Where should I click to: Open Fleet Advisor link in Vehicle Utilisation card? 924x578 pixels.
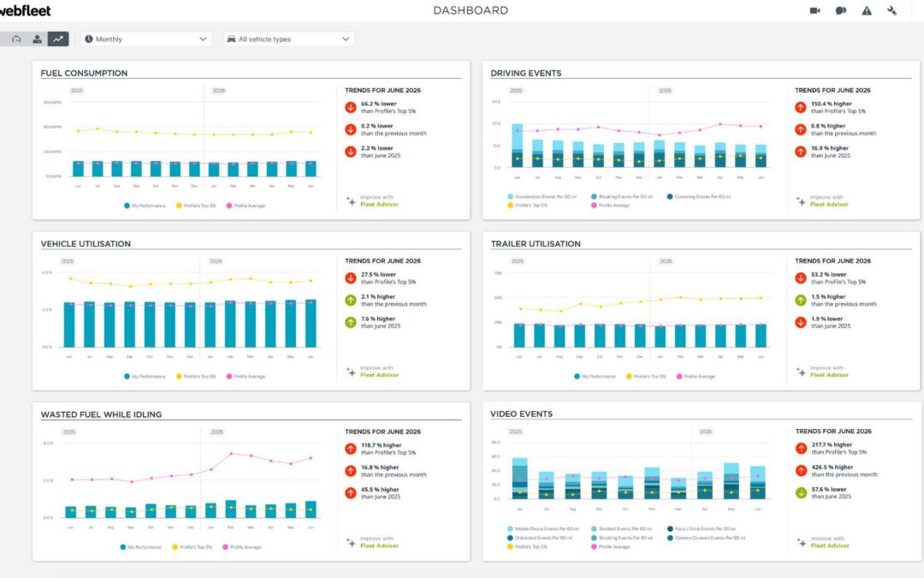379,375
